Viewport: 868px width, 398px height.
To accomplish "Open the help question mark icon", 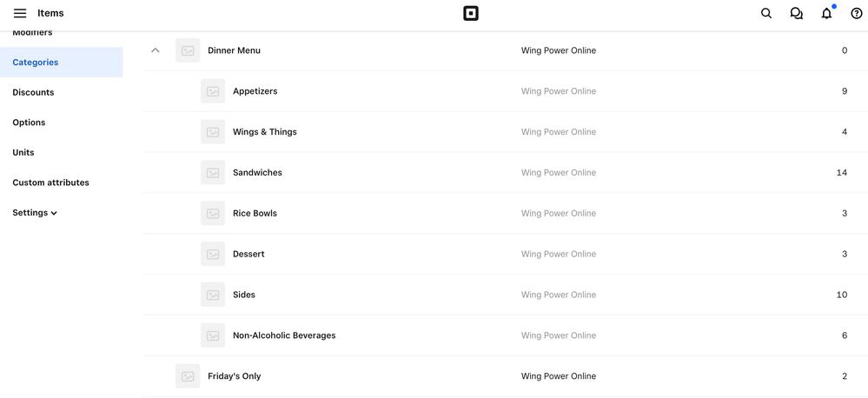I will pyautogui.click(x=856, y=13).
